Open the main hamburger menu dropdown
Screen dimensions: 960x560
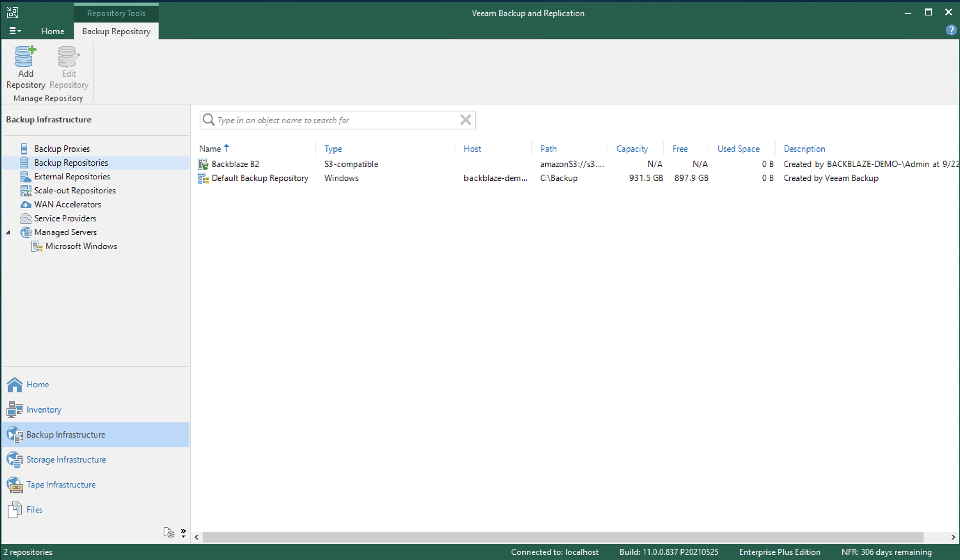(x=15, y=31)
